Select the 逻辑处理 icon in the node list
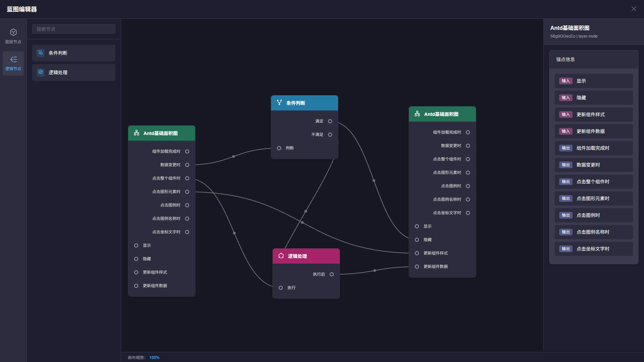 coord(41,72)
